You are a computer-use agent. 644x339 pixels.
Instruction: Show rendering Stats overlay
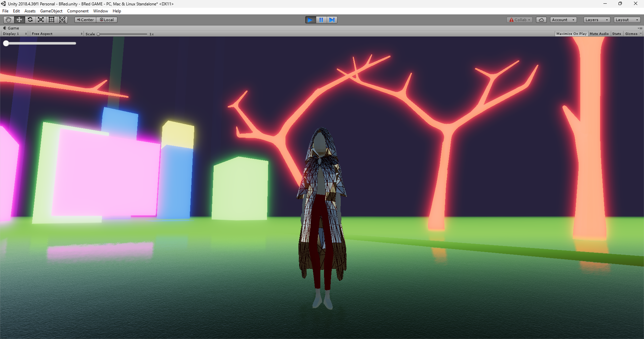tap(616, 34)
